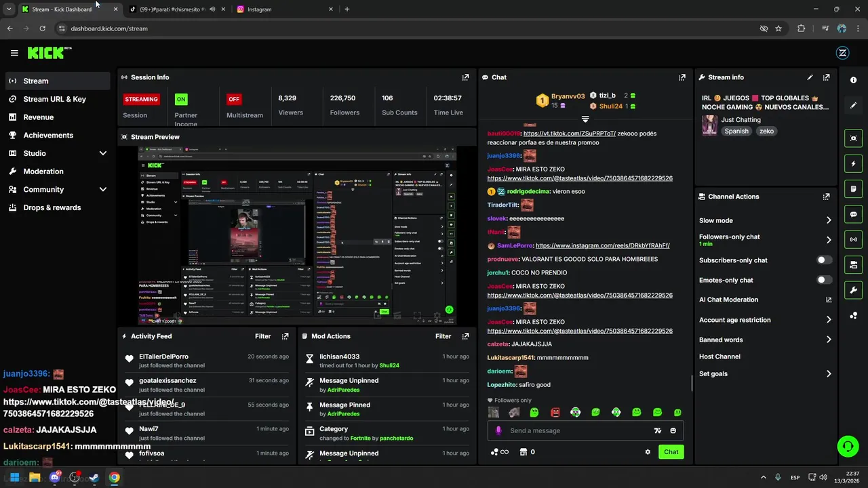Pop out the Stream info panel
868x488 pixels.
(826, 77)
